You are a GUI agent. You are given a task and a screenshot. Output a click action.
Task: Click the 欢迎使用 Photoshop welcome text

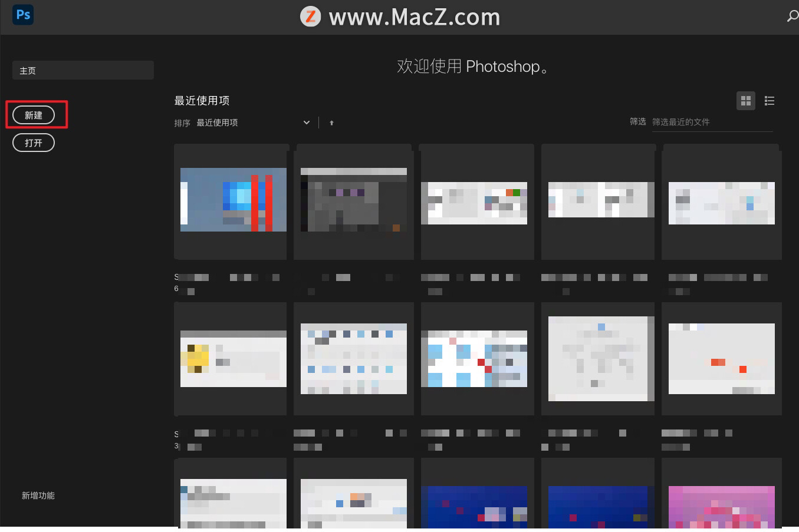click(x=473, y=66)
